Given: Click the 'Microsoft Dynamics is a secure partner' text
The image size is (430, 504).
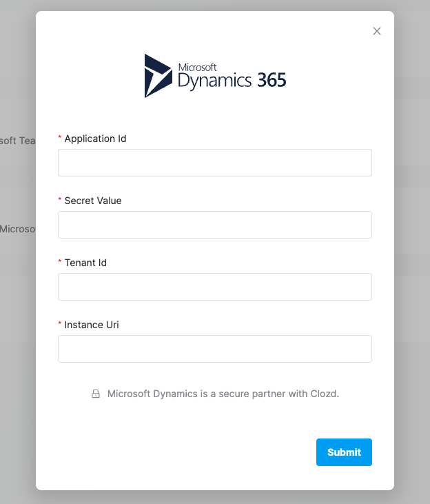Looking at the screenshot, I should tap(223, 394).
